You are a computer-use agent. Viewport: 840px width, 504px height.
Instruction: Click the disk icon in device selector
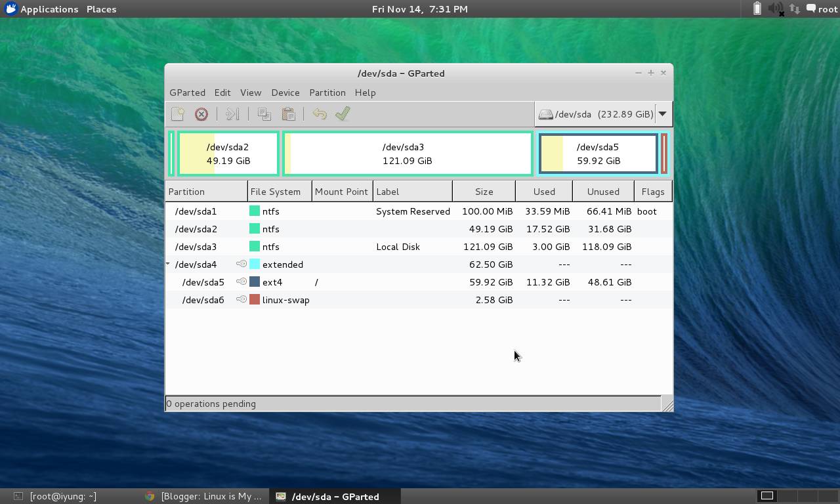pos(545,114)
